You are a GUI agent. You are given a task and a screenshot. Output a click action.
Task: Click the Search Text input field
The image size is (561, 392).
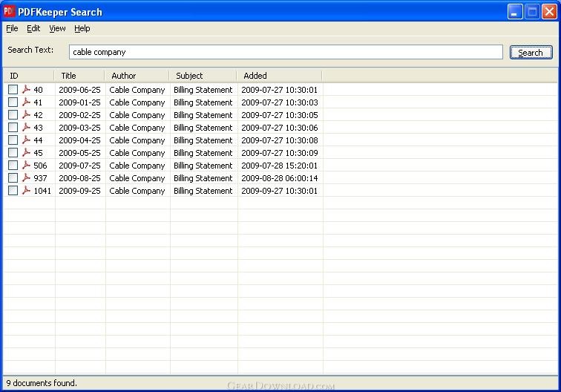pyautogui.click(x=286, y=52)
